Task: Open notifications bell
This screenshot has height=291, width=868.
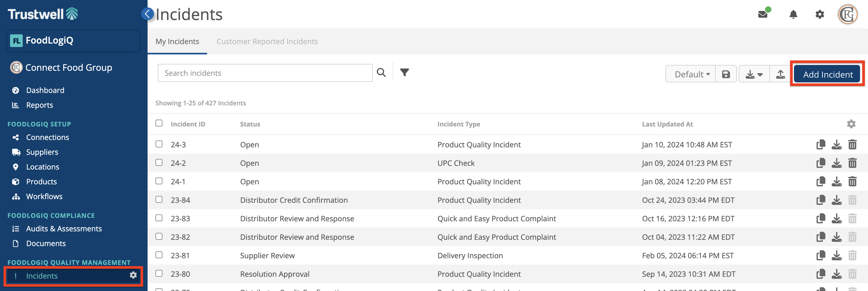Action: click(x=793, y=15)
